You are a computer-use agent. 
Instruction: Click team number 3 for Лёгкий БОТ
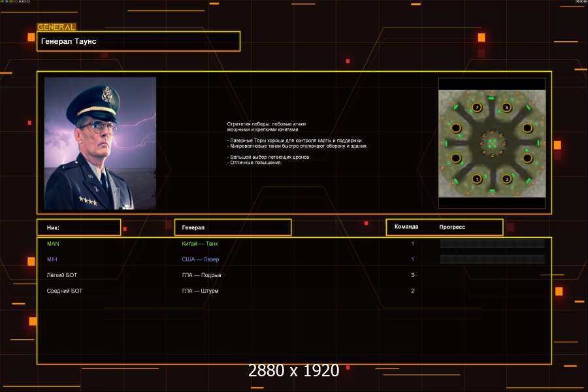412,275
